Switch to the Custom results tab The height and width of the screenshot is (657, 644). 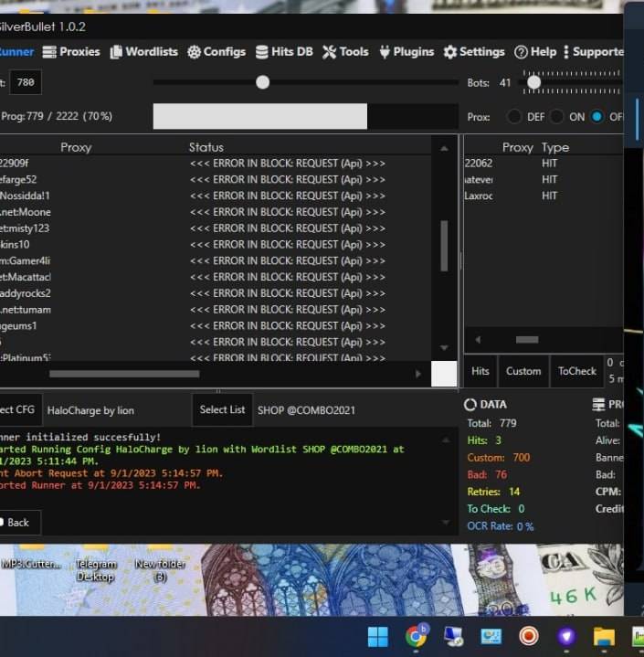(x=523, y=371)
